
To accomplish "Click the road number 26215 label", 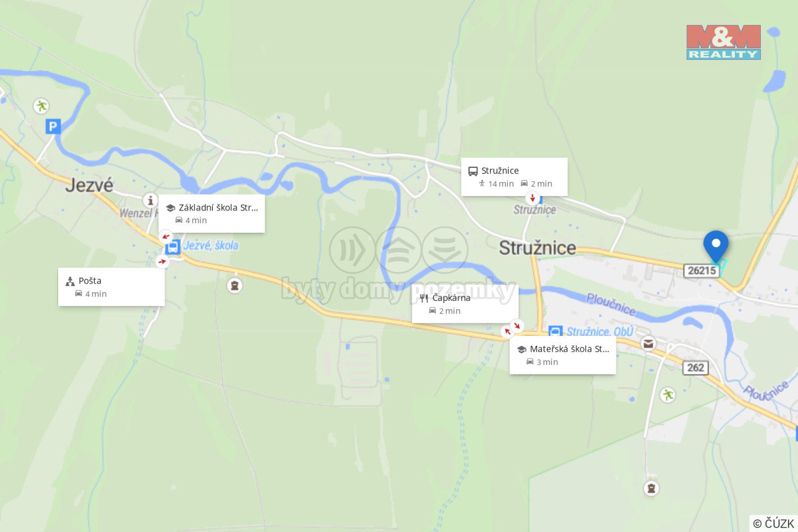I will pyautogui.click(x=702, y=270).
